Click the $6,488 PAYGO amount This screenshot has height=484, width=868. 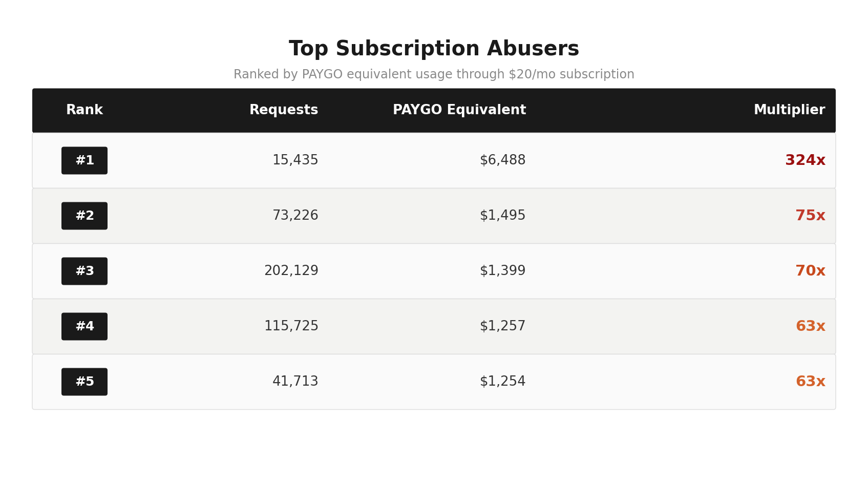tap(502, 160)
